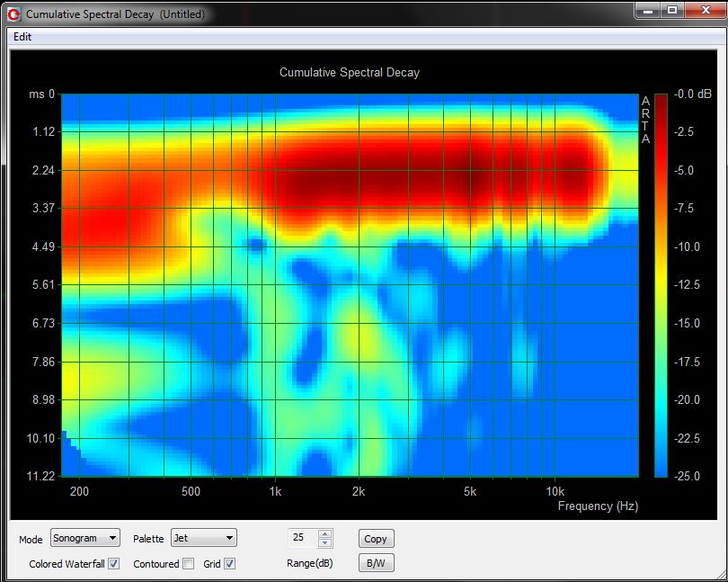Screen dimensions: 728x582
Task: Increase Range value with up arrow
Action: click(325, 534)
